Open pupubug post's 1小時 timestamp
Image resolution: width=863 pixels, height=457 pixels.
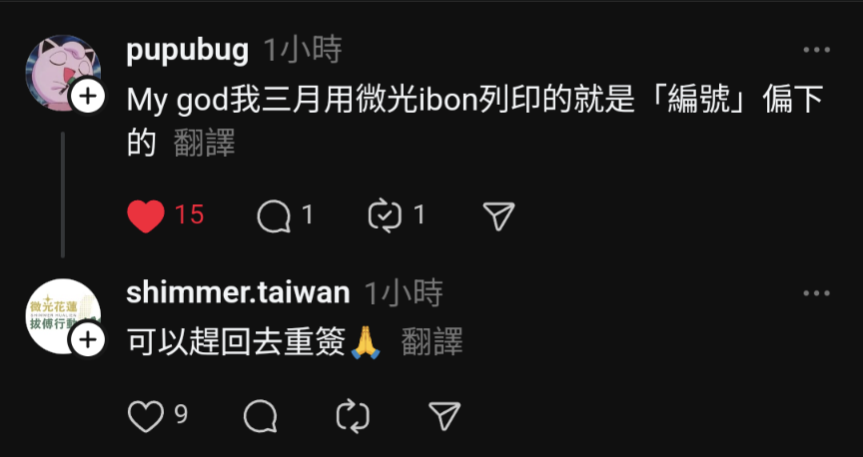(x=303, y=50)
